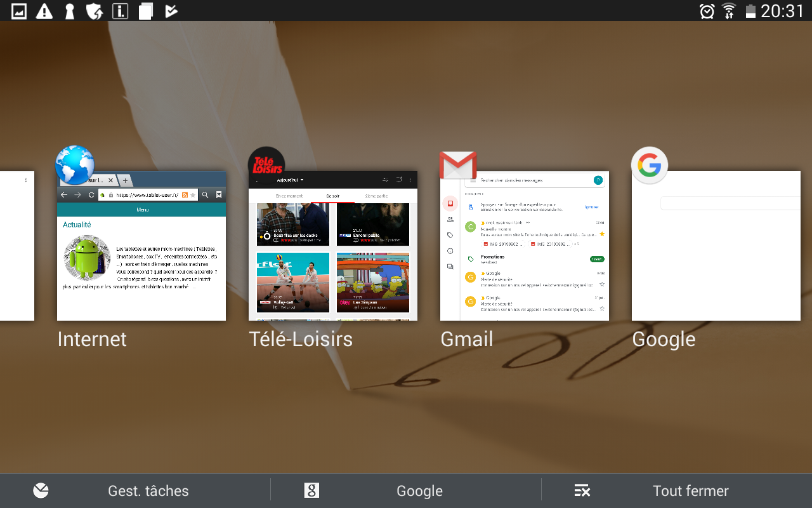Open the Google recent-app thumbnail
Screen dimensions: 812x508
click(716, 246)
